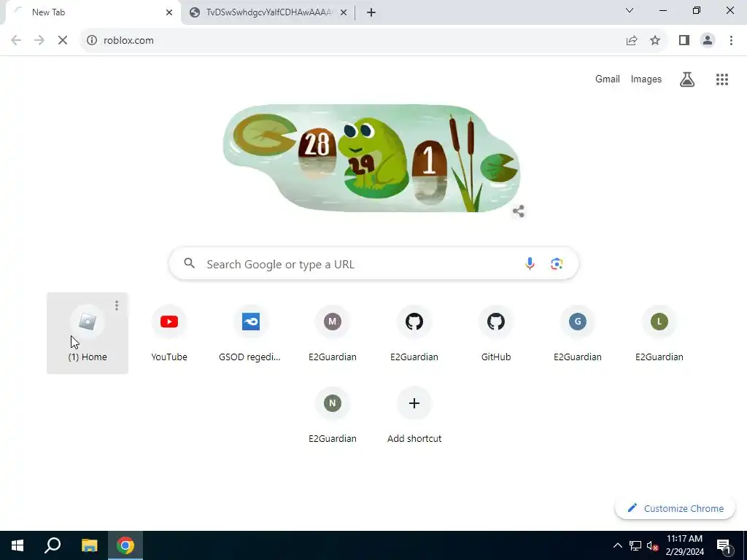Open the Windows Start menu

coord(18,545)
